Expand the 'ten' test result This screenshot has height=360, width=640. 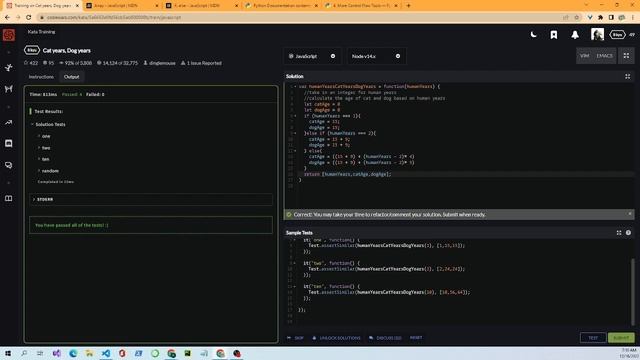coord(44,159)
